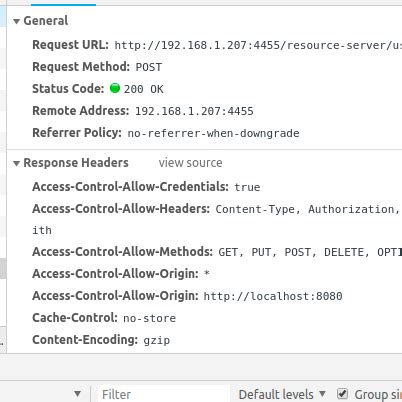Click the Referrer Policy value no-referrer-when-downgrade
Viewport: 402px width, 402px height.
point(213,133)
